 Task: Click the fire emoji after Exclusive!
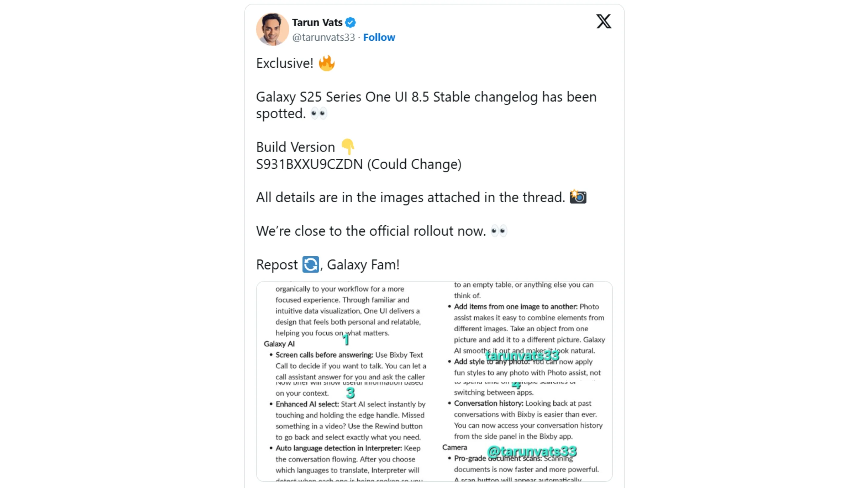[326, 63]
